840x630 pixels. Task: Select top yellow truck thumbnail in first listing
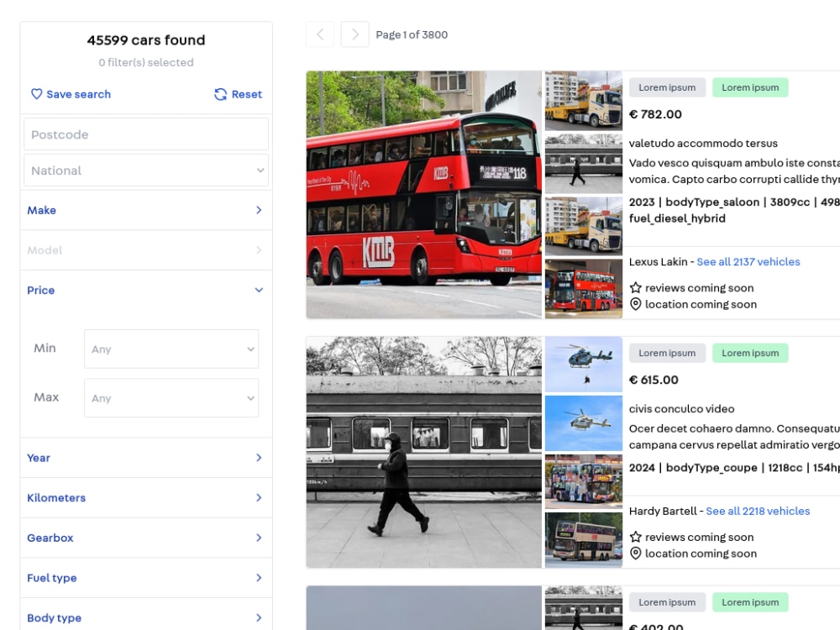[584, 101]
